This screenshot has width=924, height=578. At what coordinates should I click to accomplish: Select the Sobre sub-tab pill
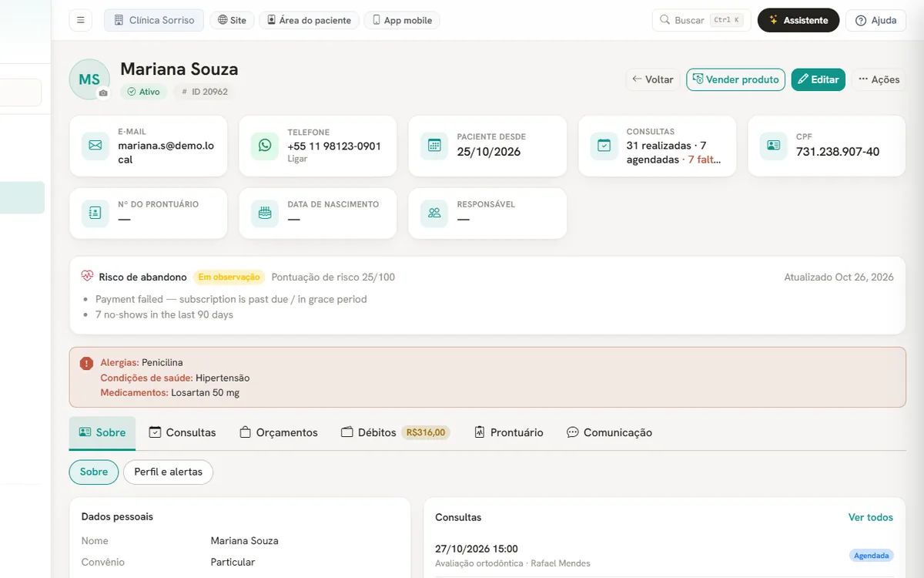94,472
